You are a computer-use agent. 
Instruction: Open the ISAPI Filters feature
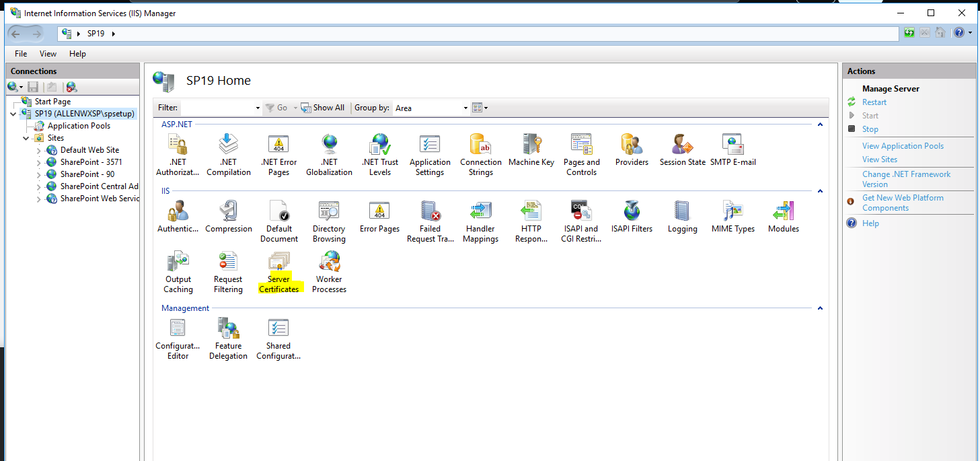[x=632, y=217]
